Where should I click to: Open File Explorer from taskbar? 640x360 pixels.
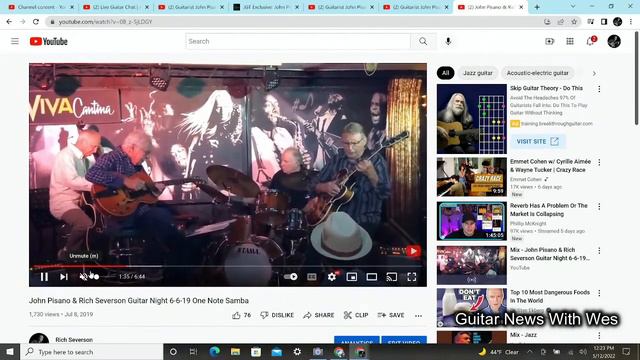point(235,351)
